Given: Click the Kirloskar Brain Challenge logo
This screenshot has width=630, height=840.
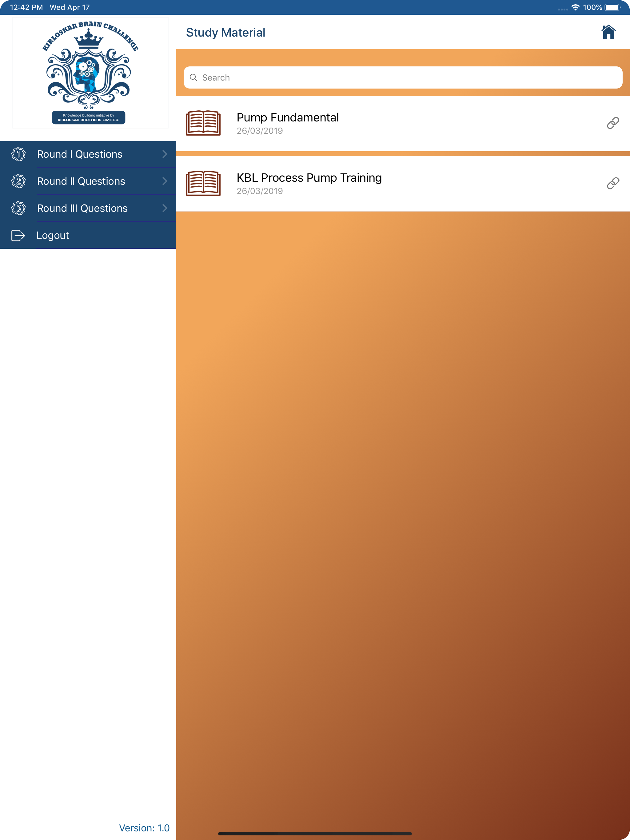Looking at the screenshot, I should [x=90, y=73].
